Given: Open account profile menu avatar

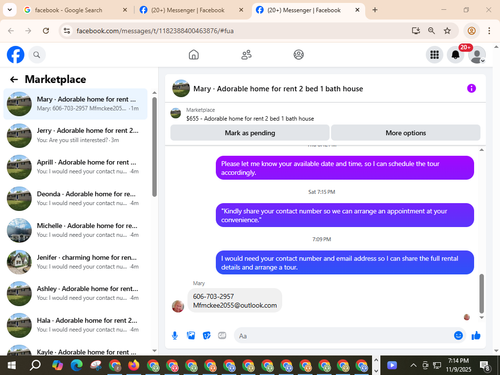Looking at the screenshot, I should (x=477, y=55).
